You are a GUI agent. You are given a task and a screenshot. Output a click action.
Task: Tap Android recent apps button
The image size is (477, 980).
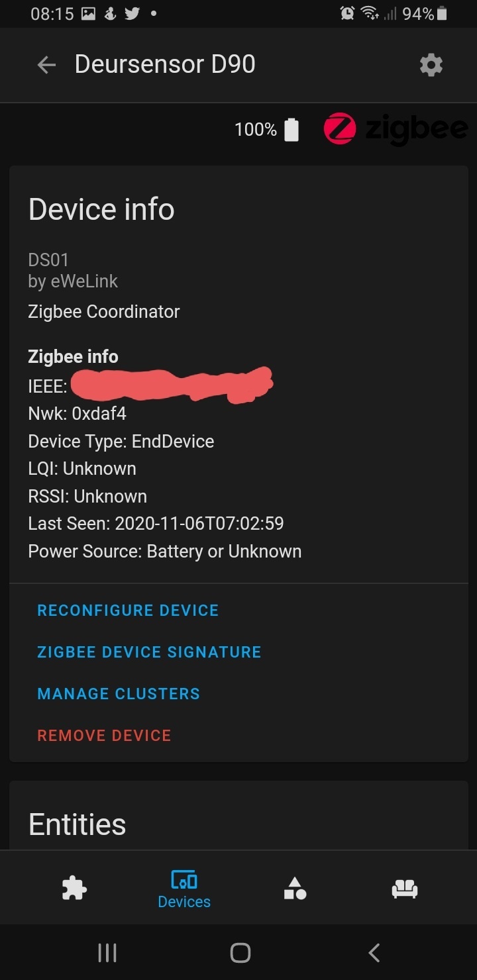coord(107,953)
